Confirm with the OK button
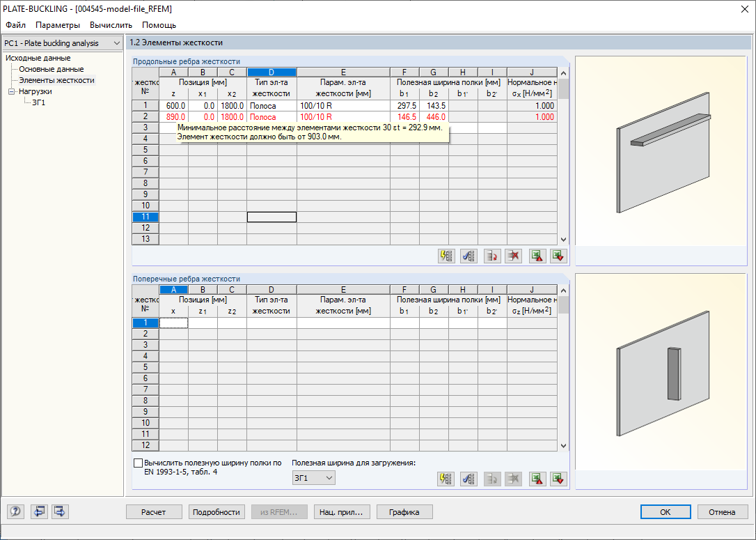Viewport: 756px width, 540px height. [666, 512]
